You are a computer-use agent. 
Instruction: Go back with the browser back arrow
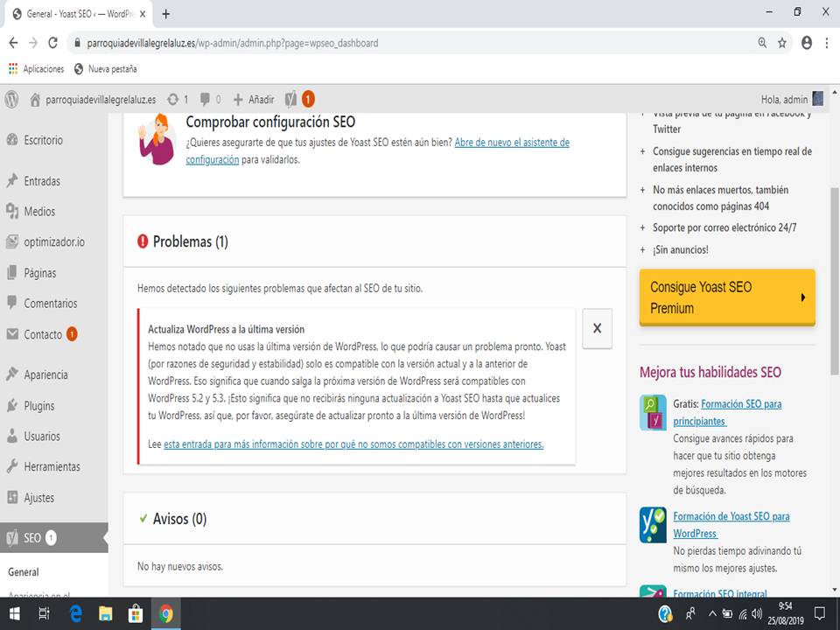click(x=13, y=43)
